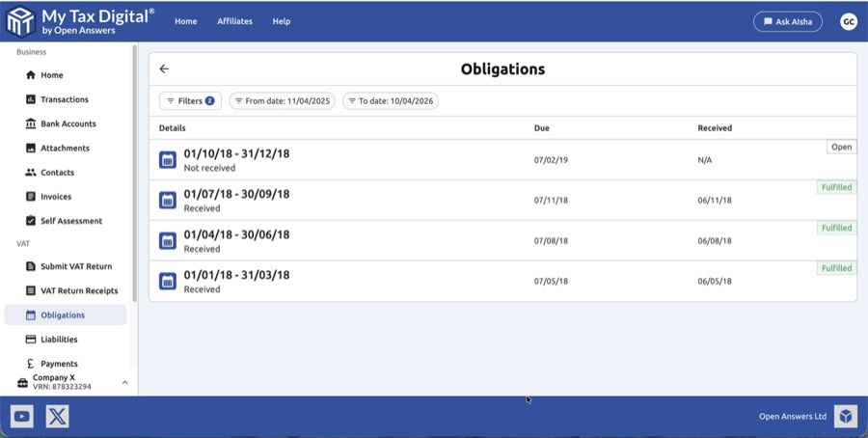Click the Company X briefcase icon
Viewport: 868px width, 438px height.
click(22, 382)
